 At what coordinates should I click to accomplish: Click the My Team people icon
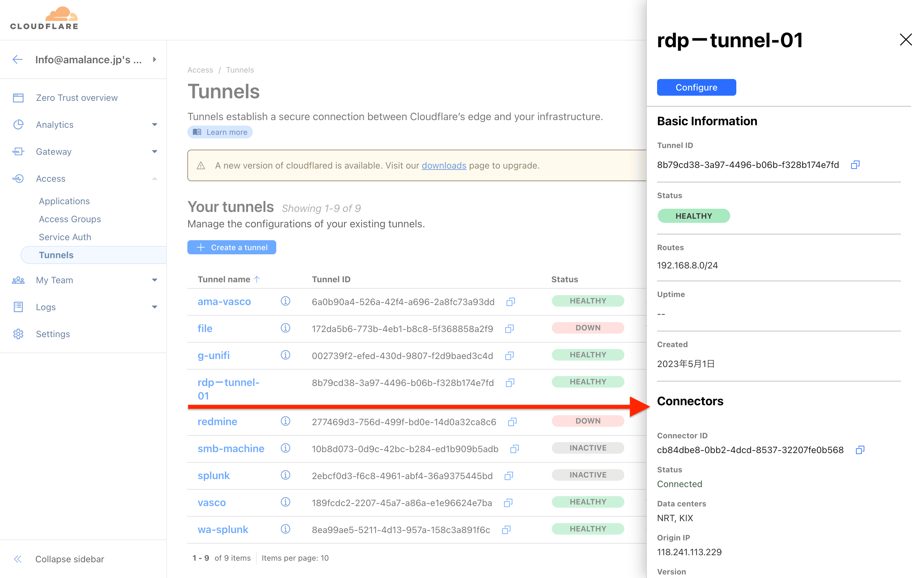coord(18,280)
